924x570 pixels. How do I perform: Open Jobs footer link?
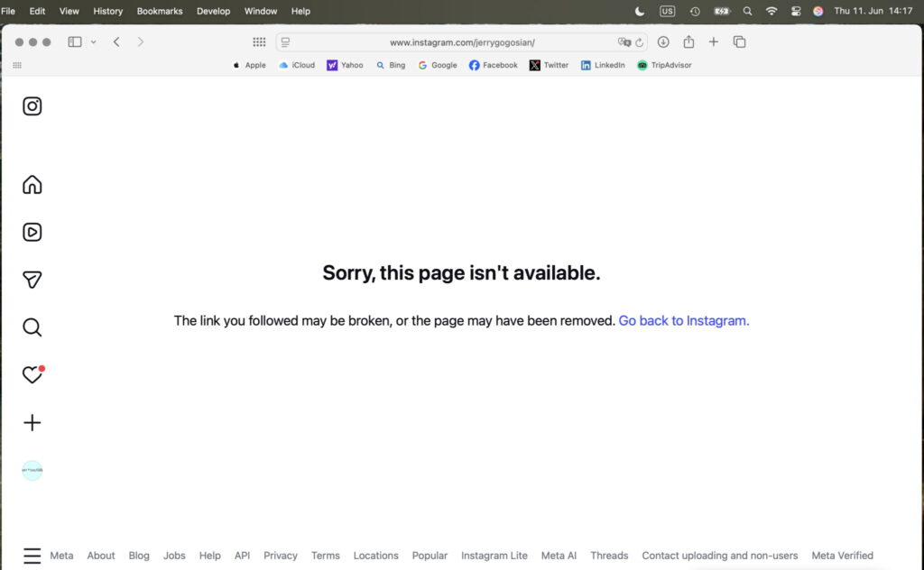(174, 556)
